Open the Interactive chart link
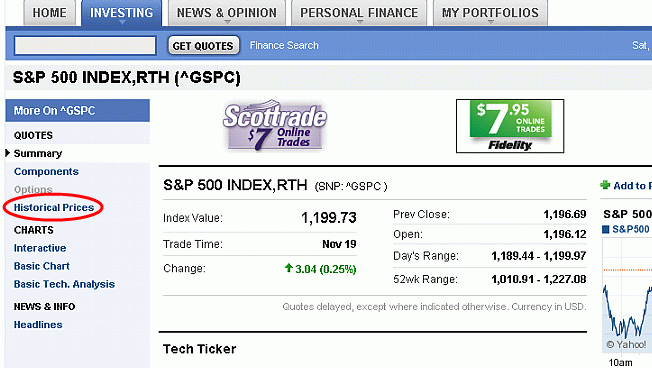 click(x=40, y=248)
